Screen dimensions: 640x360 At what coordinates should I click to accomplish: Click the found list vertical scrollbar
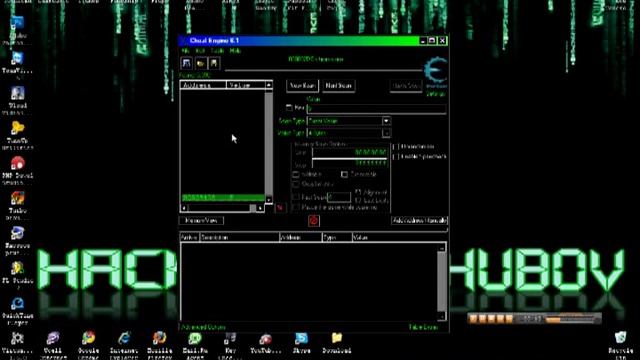tap(269, 142)
